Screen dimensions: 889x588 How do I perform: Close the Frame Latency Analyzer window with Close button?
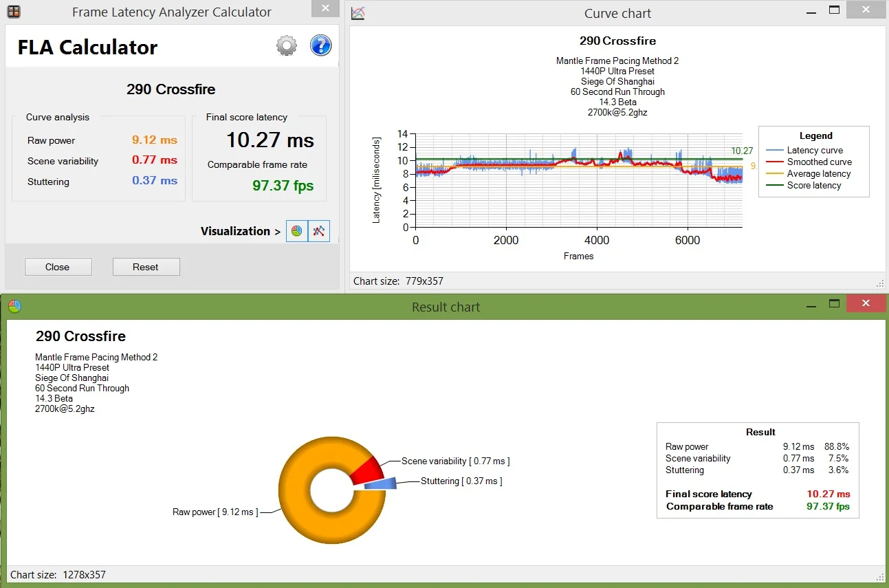pos(58,267)
